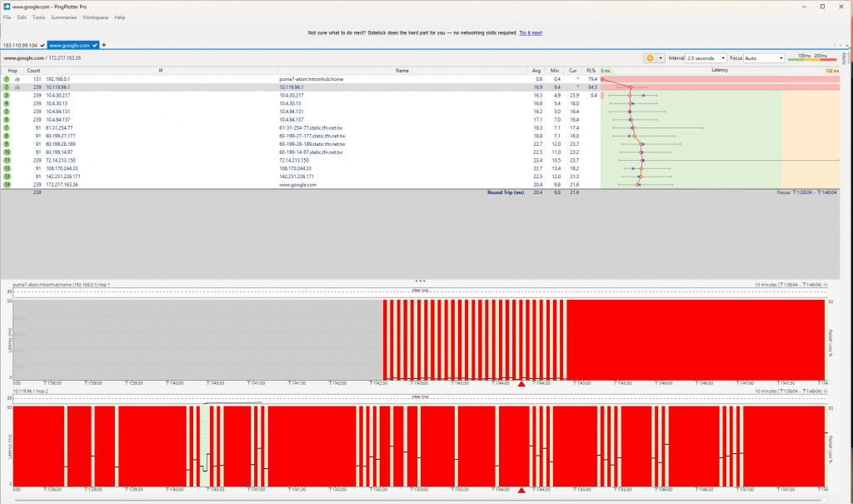853x504 pixels.
Task: Click the IP column header
Action: tap(161, 71)
